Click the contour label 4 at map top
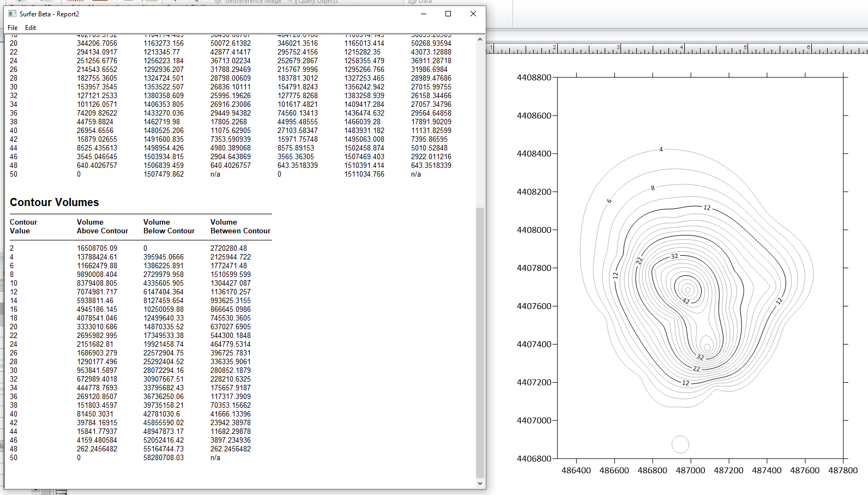 [661, 149]
